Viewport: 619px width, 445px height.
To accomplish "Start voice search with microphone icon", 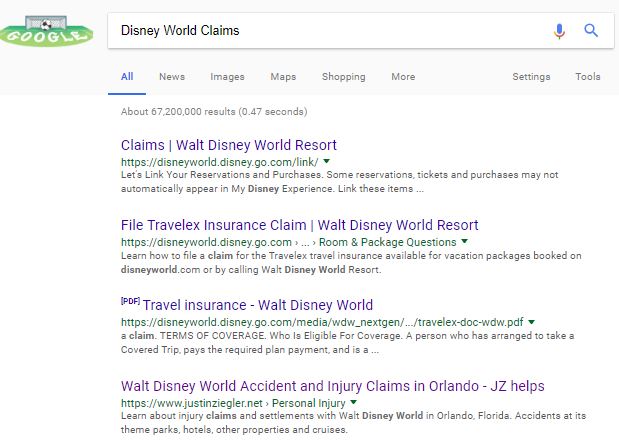I will tap(559, 30).
